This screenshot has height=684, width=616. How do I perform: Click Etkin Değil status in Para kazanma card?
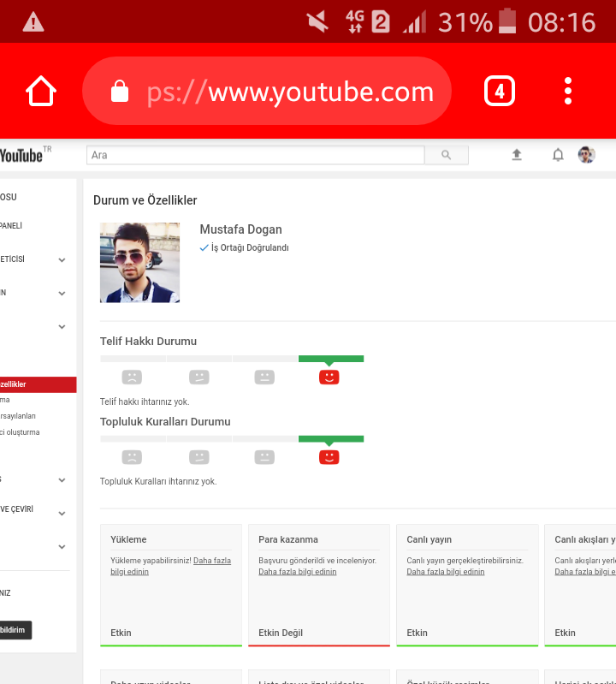click(281, 633)
